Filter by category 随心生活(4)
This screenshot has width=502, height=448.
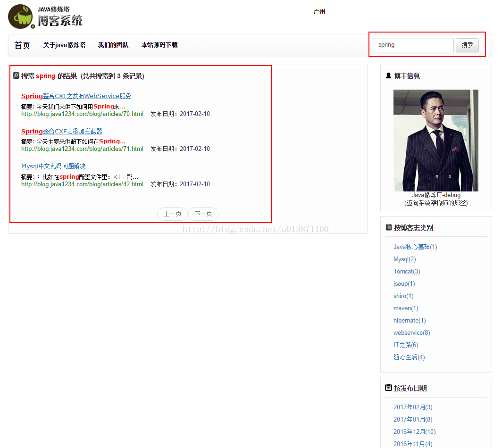[409, 357]
